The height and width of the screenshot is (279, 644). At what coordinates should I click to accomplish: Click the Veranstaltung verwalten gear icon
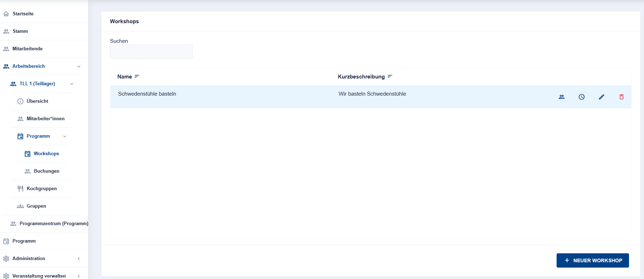click(6, 276)
